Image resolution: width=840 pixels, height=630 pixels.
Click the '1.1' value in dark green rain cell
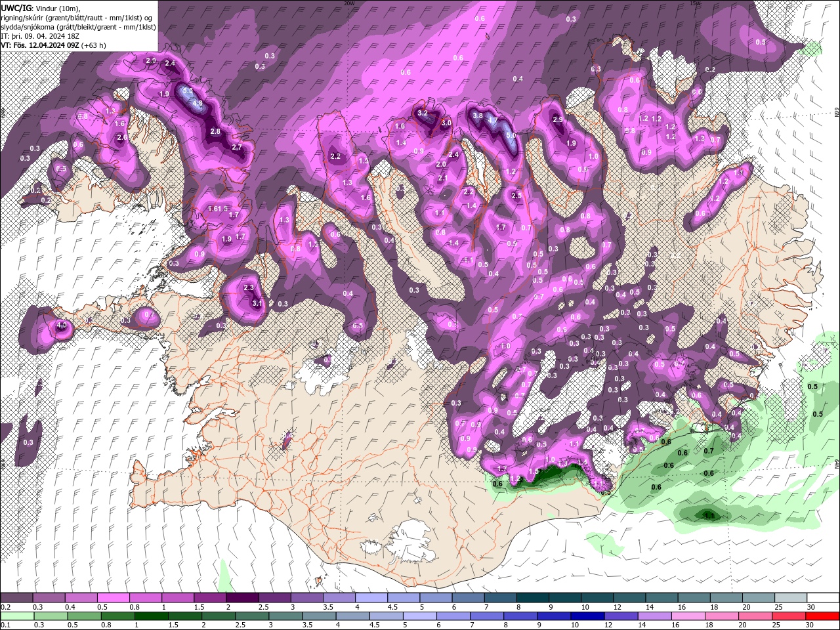(709, 516)
